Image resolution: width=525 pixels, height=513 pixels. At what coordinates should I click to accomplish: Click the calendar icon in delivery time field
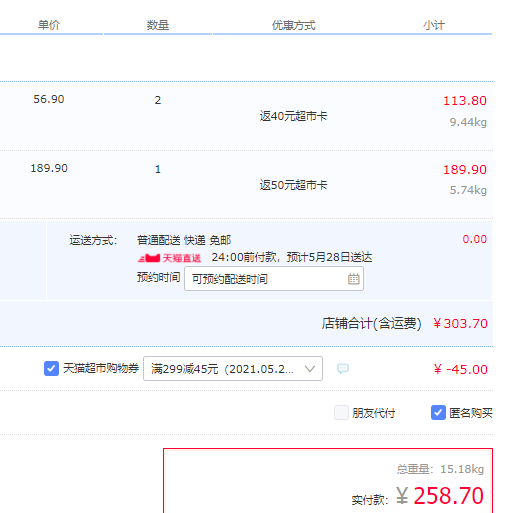(x=353, y=279)
